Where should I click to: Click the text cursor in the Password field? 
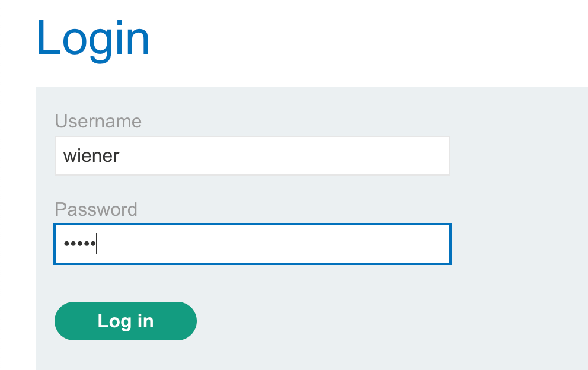[97, 244]
